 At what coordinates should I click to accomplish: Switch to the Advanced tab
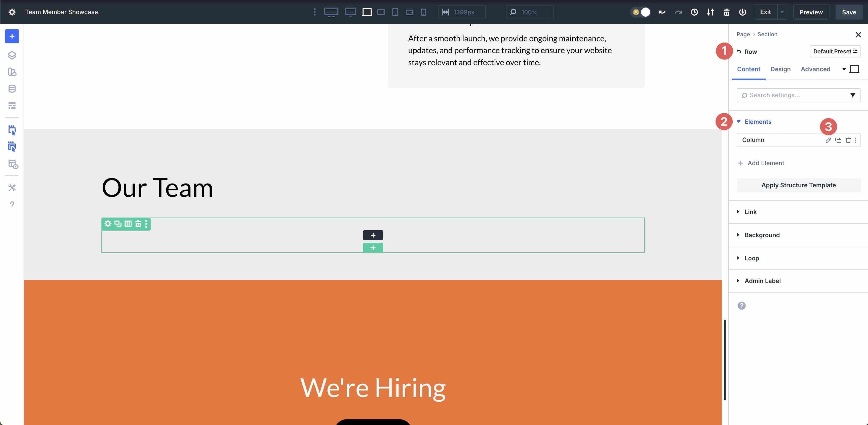[x=815, y=69]
